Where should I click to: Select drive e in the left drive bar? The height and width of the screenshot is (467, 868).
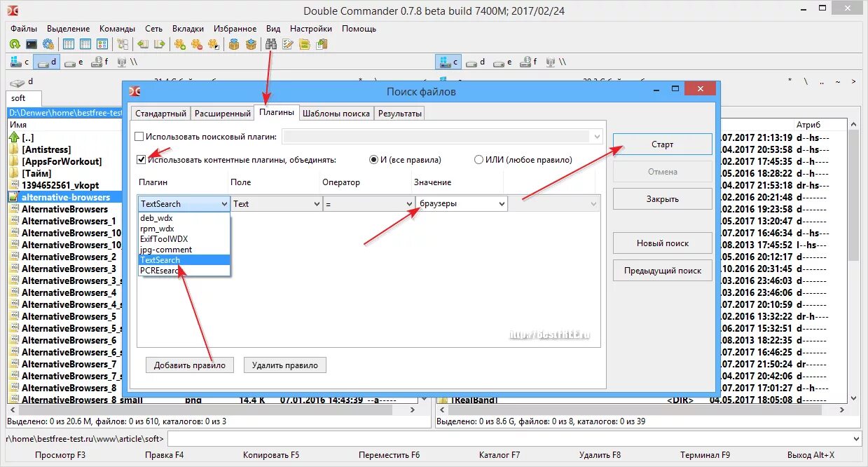click(x=74, y=62)
